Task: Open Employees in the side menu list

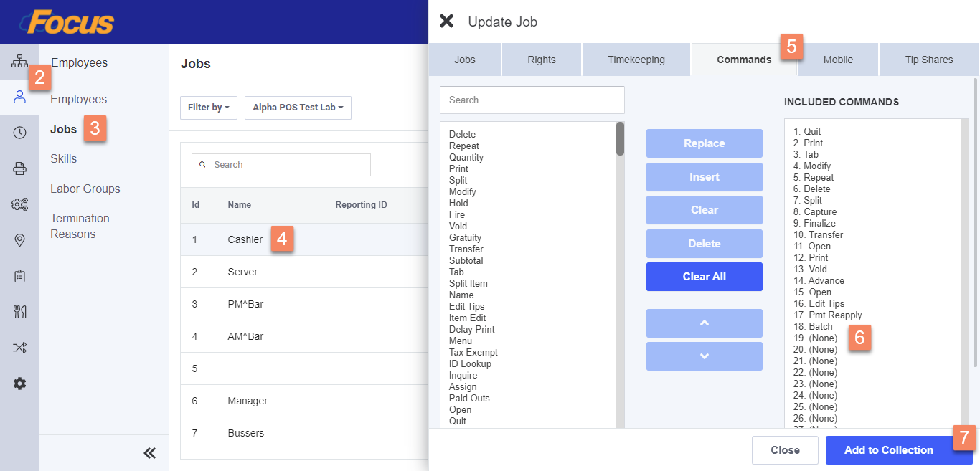Action: [x=79, y=100]
